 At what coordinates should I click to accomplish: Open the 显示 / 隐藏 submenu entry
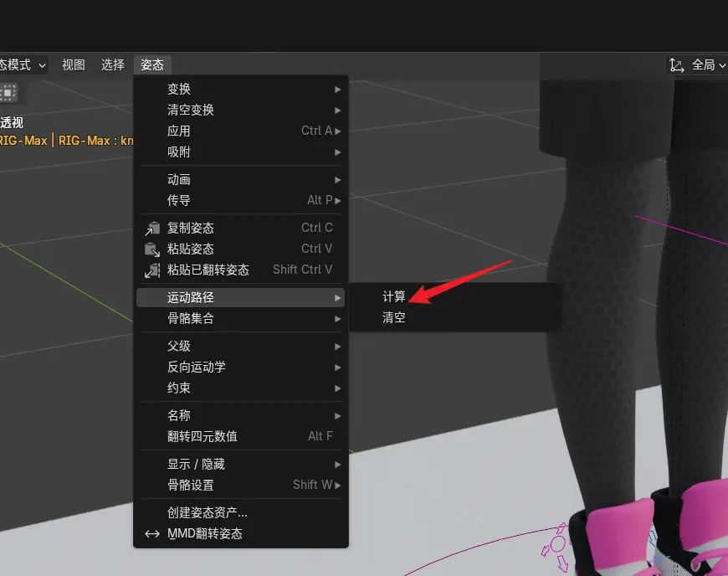(240, 465)
